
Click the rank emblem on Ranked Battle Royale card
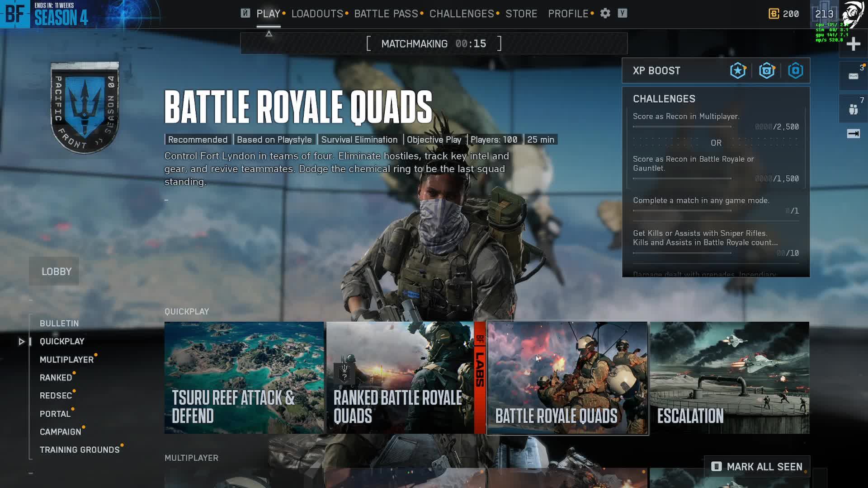click(344, 373)
